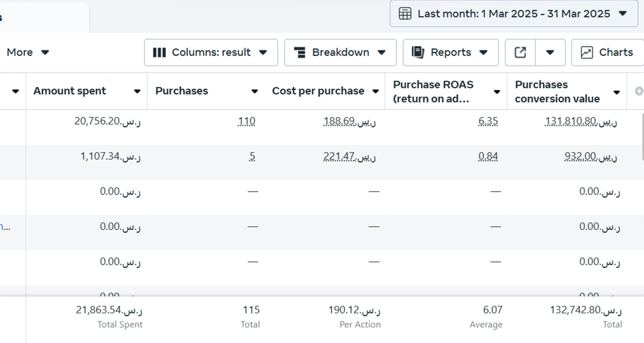The image size is (644, 343).
Task: Expand the Purchases column header menu
Action: click(x=255, y=91)
